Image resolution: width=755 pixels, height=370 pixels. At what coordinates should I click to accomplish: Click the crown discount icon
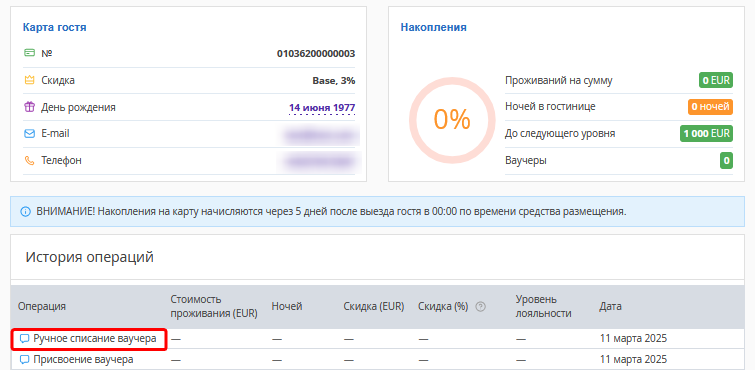tap(29, 80)
